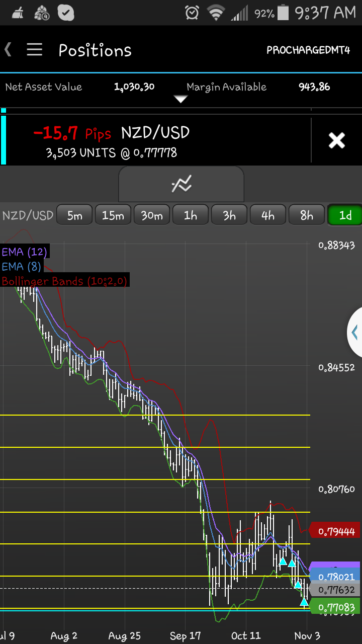362x644 pixels.
Task: Tap the lowest cyan triangle trade marker
Action: pyautogui.click(x=304, y=601)
